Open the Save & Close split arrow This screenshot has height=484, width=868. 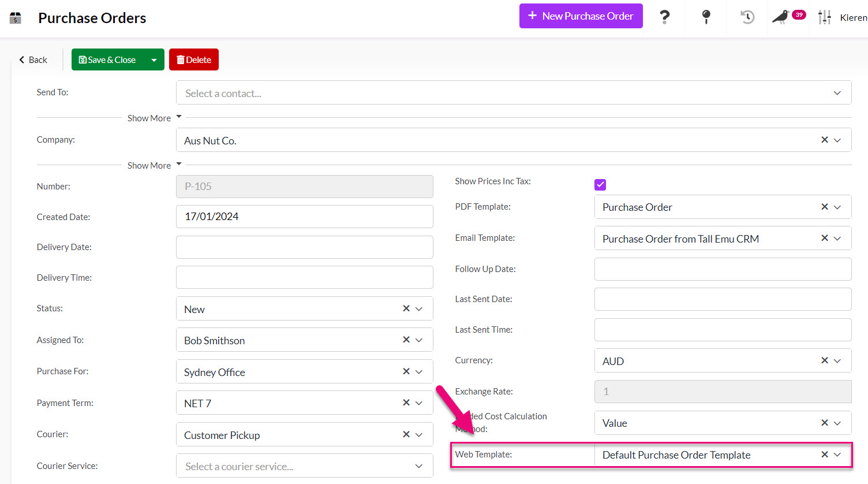coord(154,60)
